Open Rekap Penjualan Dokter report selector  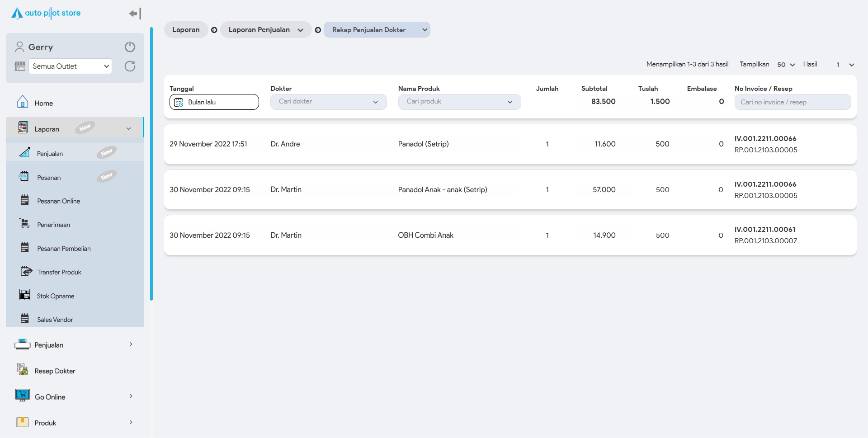point(377,30)
